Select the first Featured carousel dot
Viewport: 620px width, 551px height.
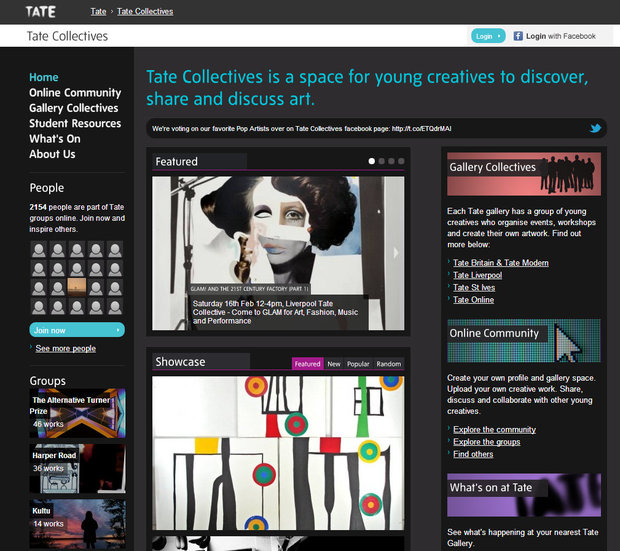pyautogui.click(x=372, y=161)
